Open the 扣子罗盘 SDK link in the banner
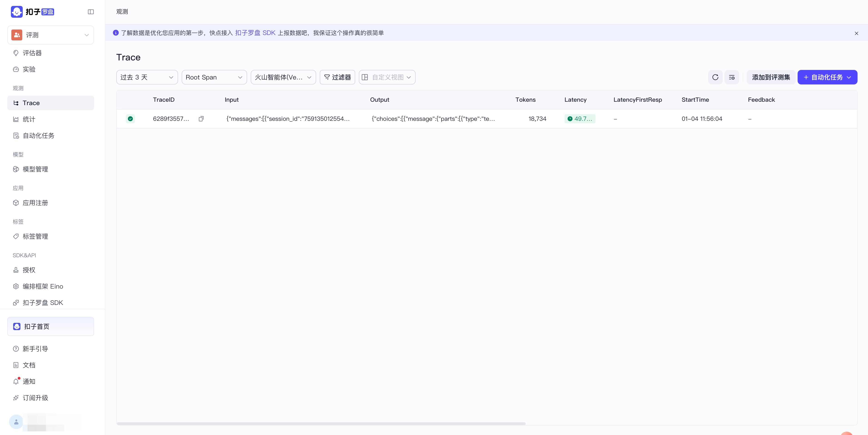Viewport: 868px width, 435px height. click(x=255, y=33)
